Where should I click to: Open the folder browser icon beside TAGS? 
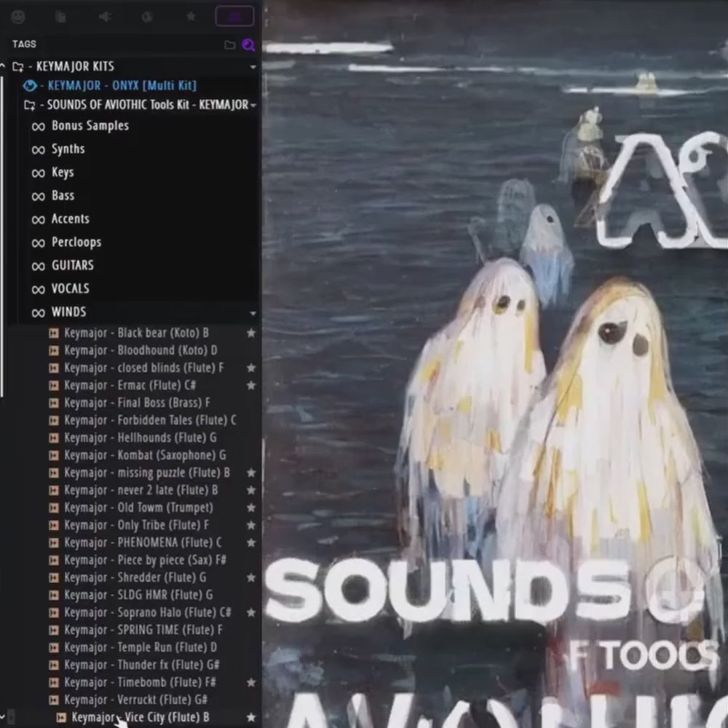coord(229,44)
